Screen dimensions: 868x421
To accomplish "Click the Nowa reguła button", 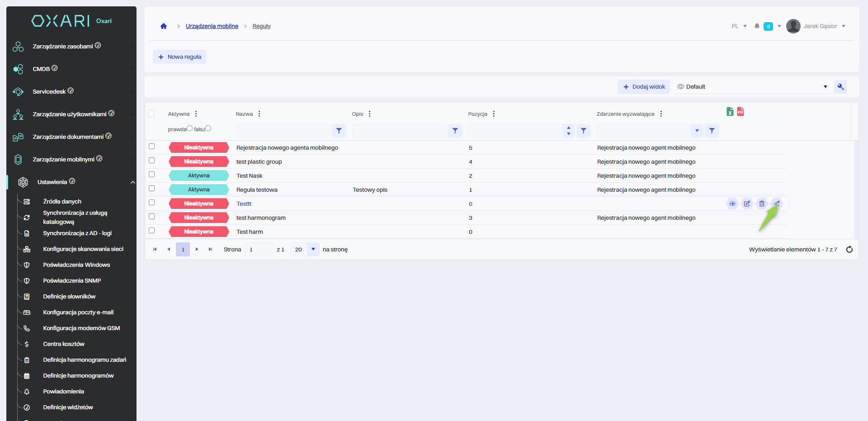I will click(179, 57).
